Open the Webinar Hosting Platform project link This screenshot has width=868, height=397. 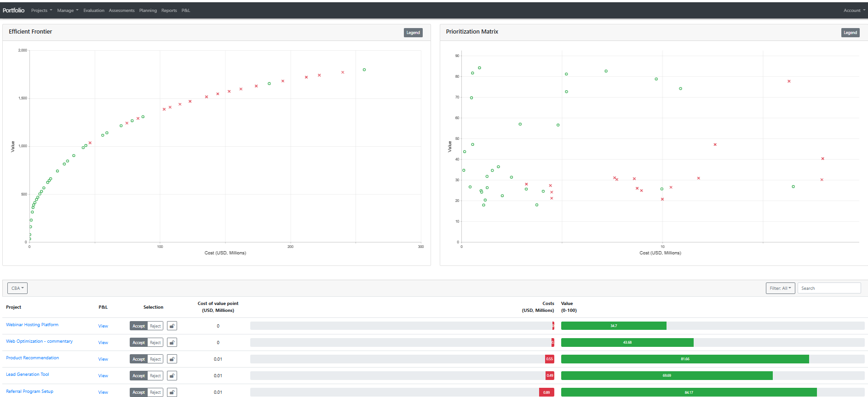(32, 325)
